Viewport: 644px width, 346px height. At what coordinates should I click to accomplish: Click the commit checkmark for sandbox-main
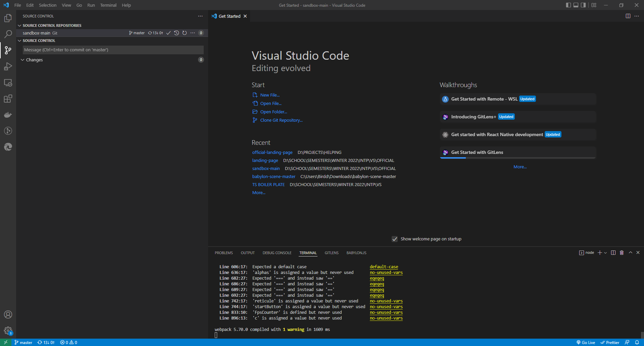click(x=168, y=33)
